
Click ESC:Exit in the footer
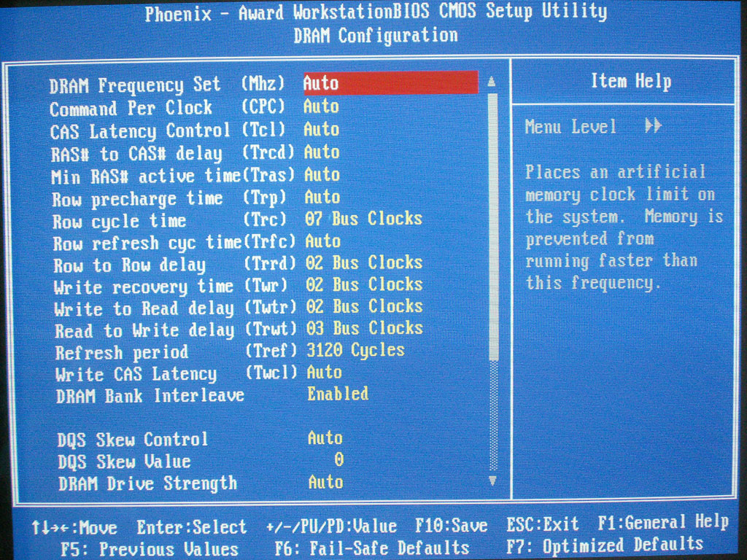[x=543, y=524]
